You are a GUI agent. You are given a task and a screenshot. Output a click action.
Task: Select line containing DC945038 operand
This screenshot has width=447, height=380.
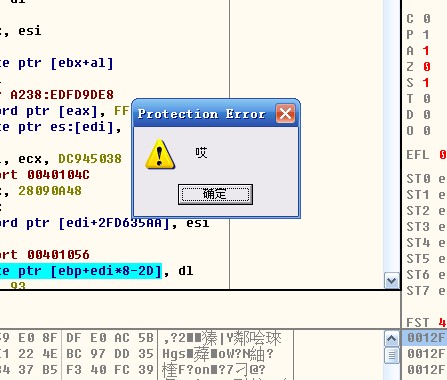pyautogui.click(x=61, y=159)
